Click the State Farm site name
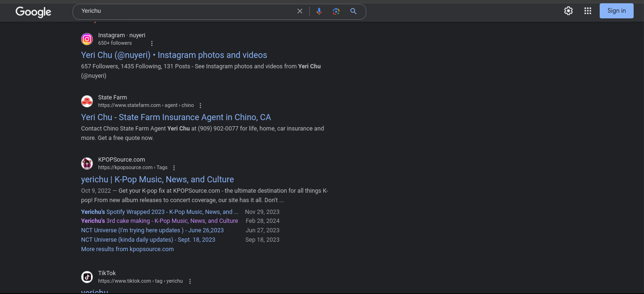The image size is (644, 294). (113, 98)
